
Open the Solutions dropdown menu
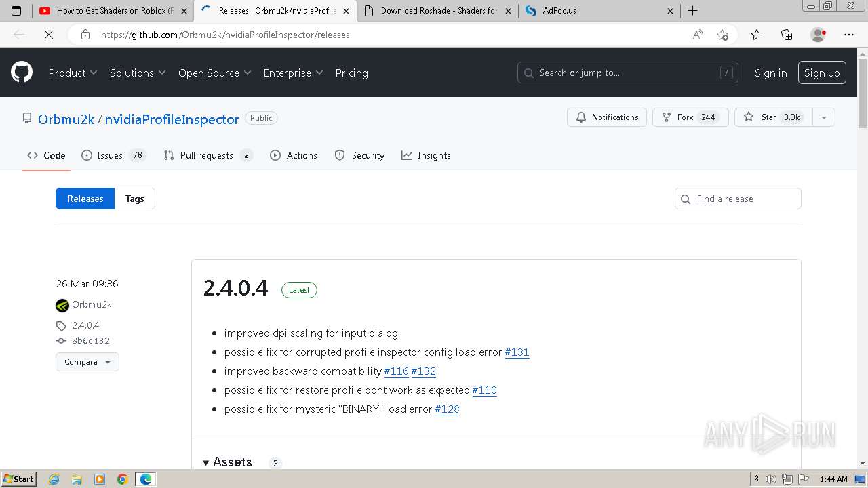138,73
